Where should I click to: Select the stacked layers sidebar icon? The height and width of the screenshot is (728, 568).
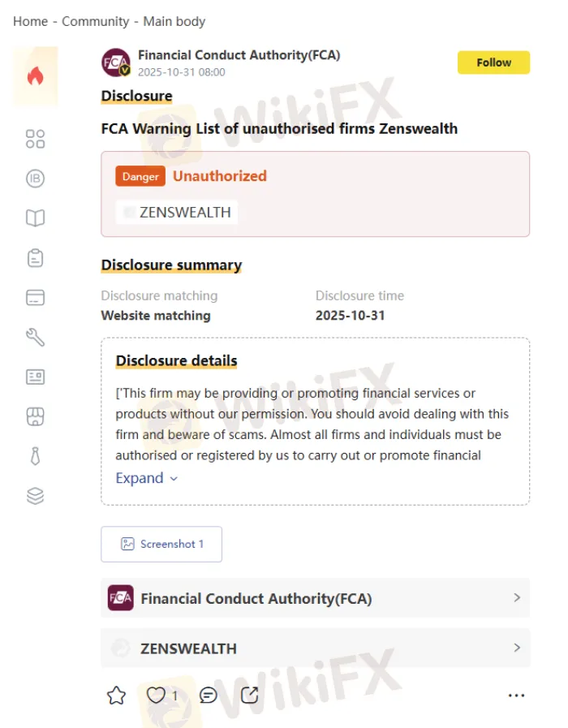(x=35, y=497)
